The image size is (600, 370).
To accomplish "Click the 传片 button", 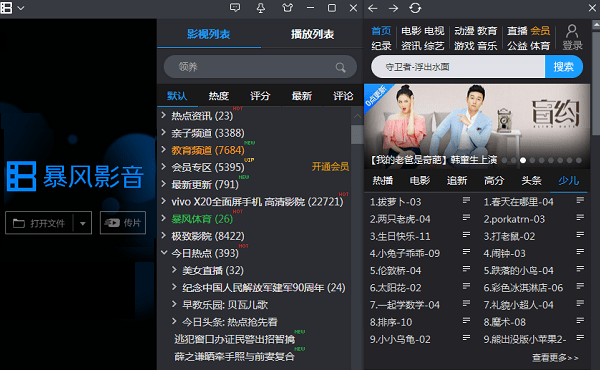I will pyautogui.click(x=123, y=223).
